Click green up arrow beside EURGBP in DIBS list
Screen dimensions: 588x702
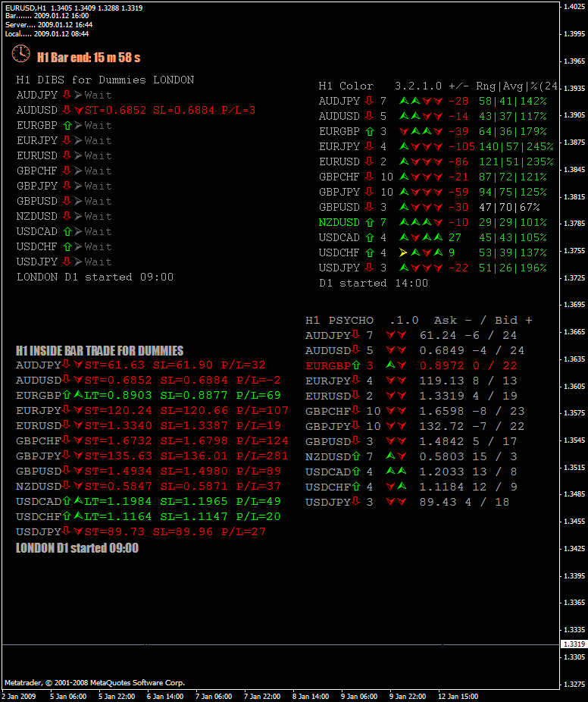67,125
